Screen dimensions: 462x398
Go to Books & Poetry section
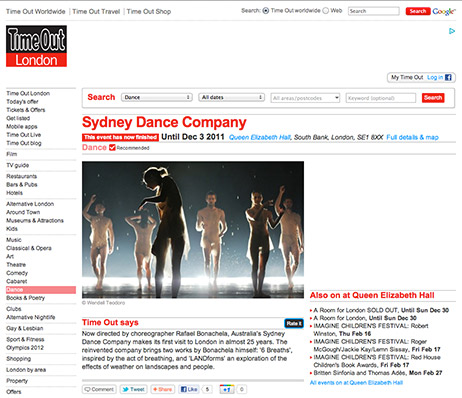(25, 298)
